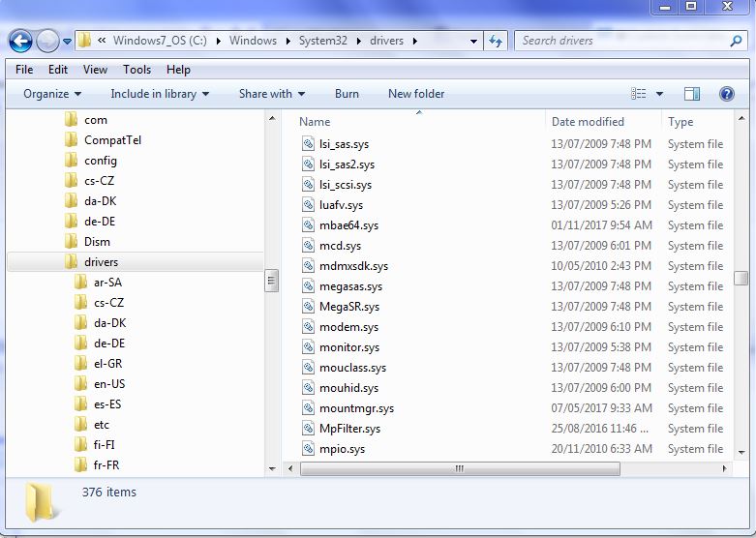The height and width of the screenshot is (538, 756).
Task: Click the mbae64.sys file icon
Action: coord(308,224)
